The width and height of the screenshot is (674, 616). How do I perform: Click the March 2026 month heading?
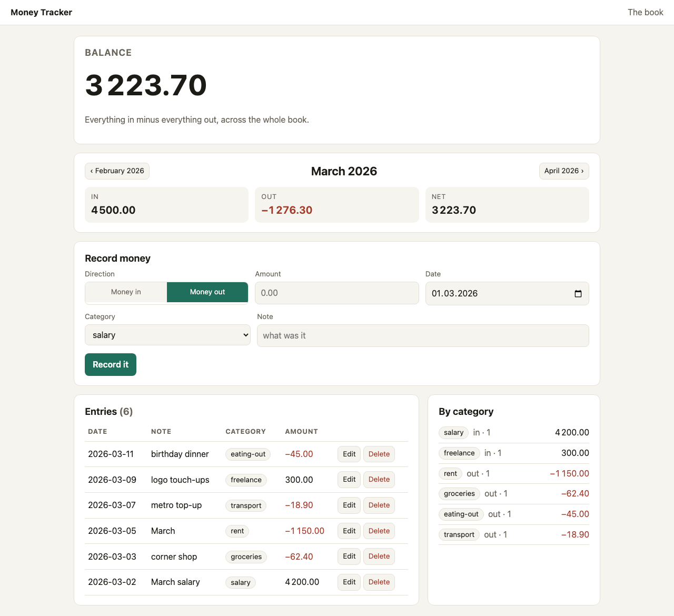[344, 171]
